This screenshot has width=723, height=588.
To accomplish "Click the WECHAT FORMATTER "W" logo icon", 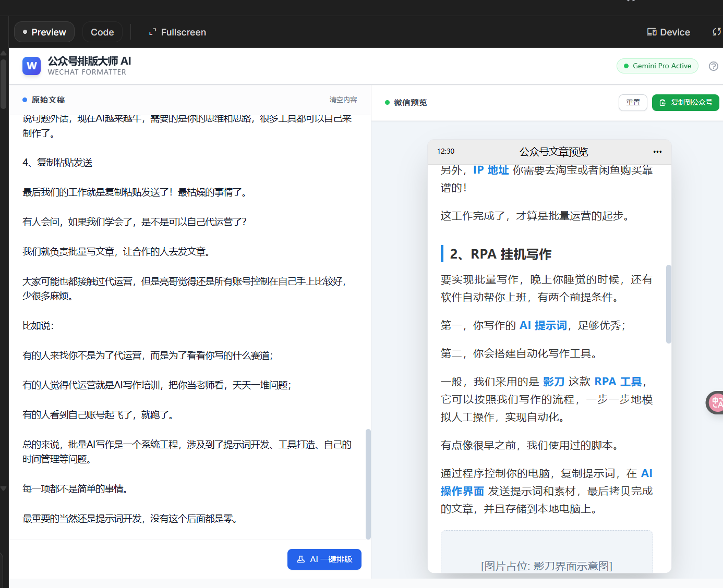I will point(31,66).
